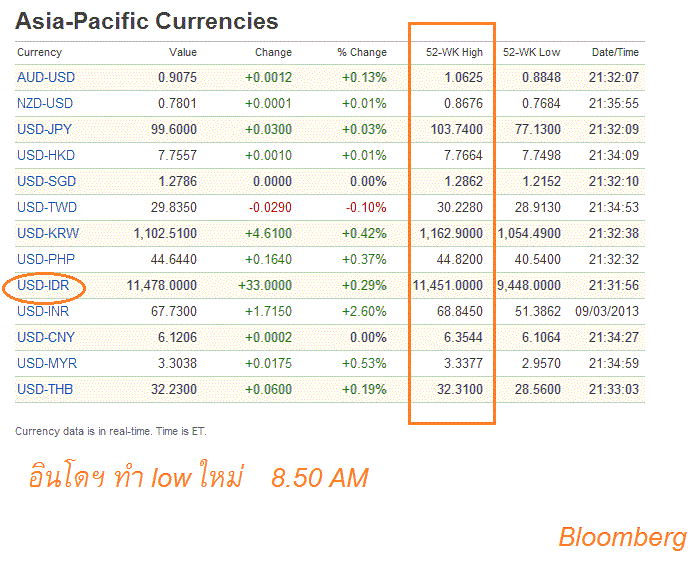Select USD-CNY currency pair
Screen dimensions: 698x564
pos(46,337)
